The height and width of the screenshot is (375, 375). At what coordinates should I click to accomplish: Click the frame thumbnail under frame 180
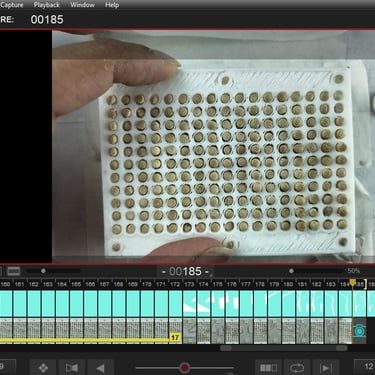click(x=289, y=331)
